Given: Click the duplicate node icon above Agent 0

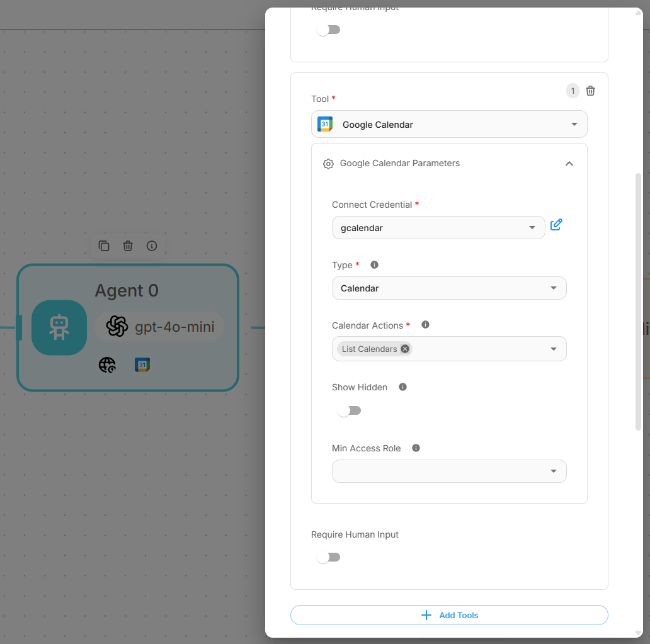Looking at the screenshot, I should [x=105, y=246].
